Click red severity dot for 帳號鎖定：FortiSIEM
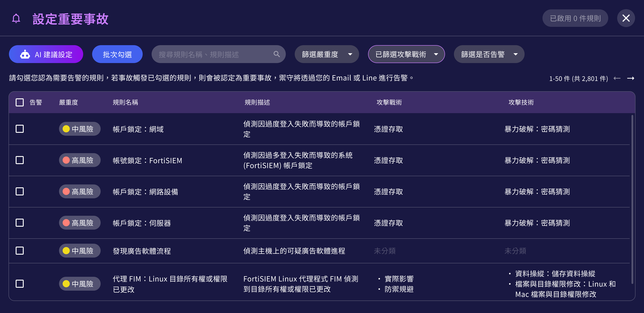Screen dimensions: 644x313 (x=66, y=160)
